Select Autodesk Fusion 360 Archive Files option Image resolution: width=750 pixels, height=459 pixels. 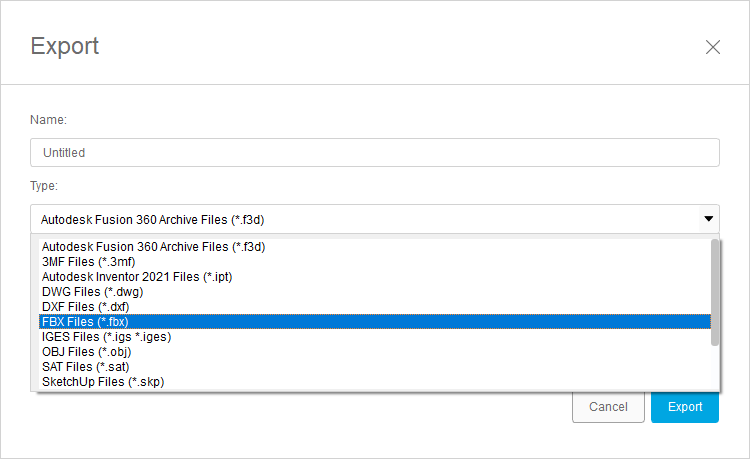click(x=375, y=247)
